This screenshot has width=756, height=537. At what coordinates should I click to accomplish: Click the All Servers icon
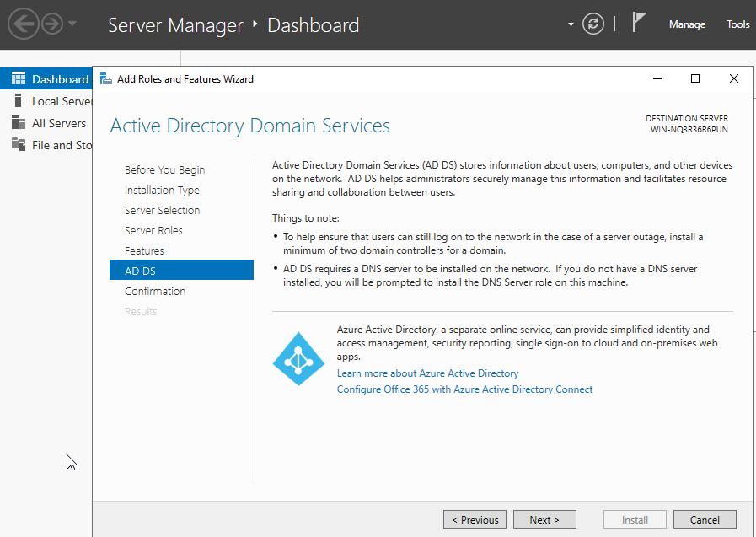18,123
